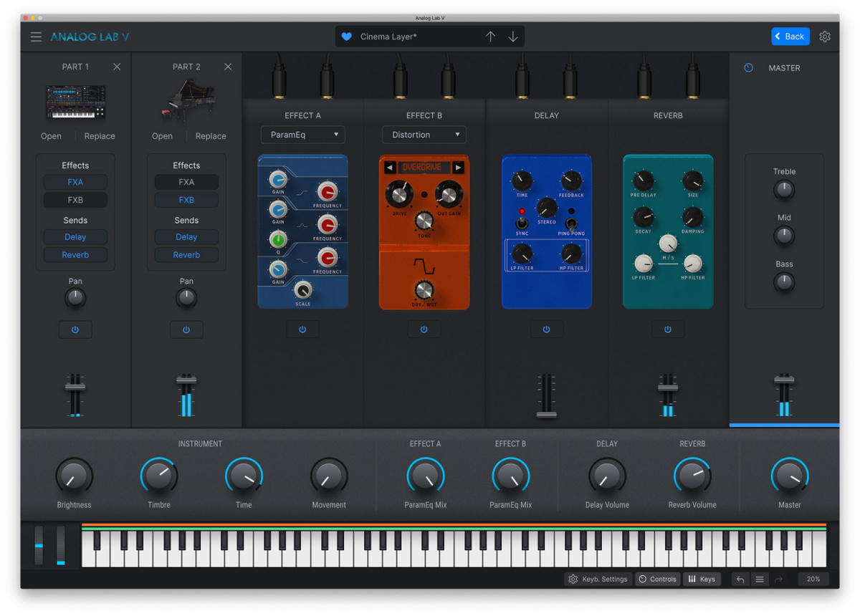Enable the power toggle under Part 1's Pan knob
The image size is (860, 616).
tap(75, 329)
